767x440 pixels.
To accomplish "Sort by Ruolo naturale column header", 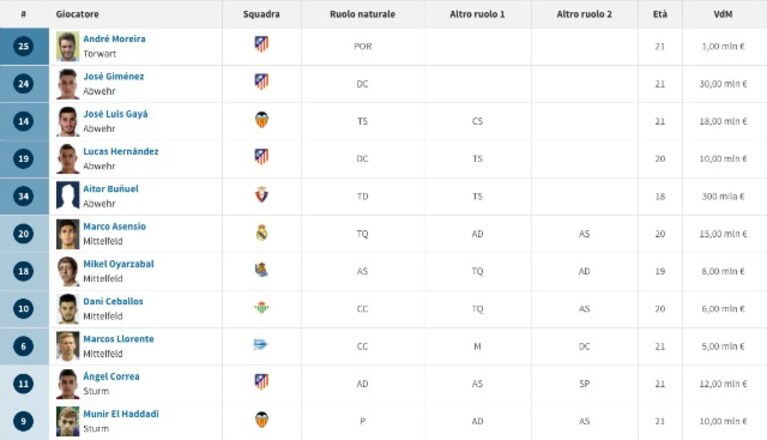I will (x=362, y=14).
